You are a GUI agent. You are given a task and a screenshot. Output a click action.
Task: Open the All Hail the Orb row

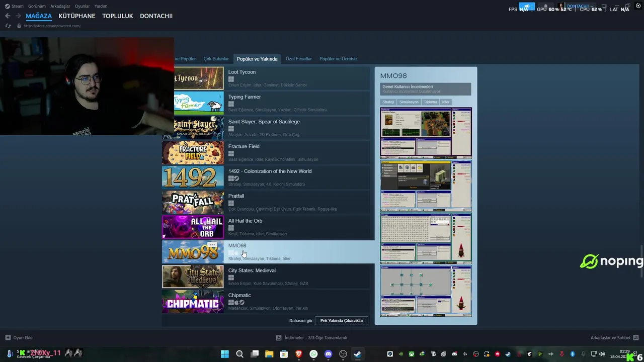coord(266,227)
